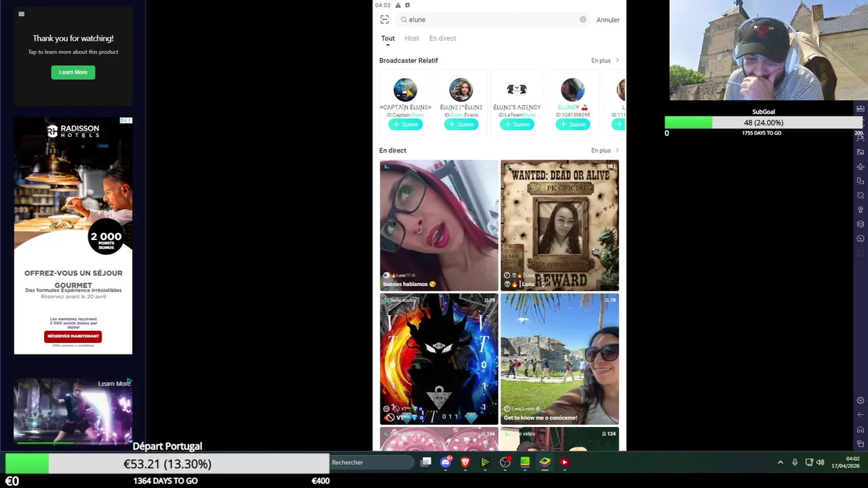The height and width of the screenshot is (488, 868).
Task: Follow Elune's Agency with Suivre
Action: 517,124
